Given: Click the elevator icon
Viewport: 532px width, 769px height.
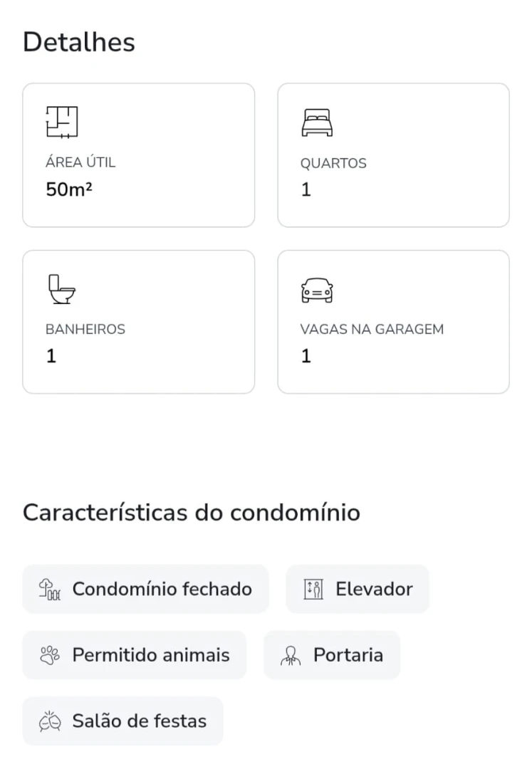Looking at the screenshot, I should (313, 589).
